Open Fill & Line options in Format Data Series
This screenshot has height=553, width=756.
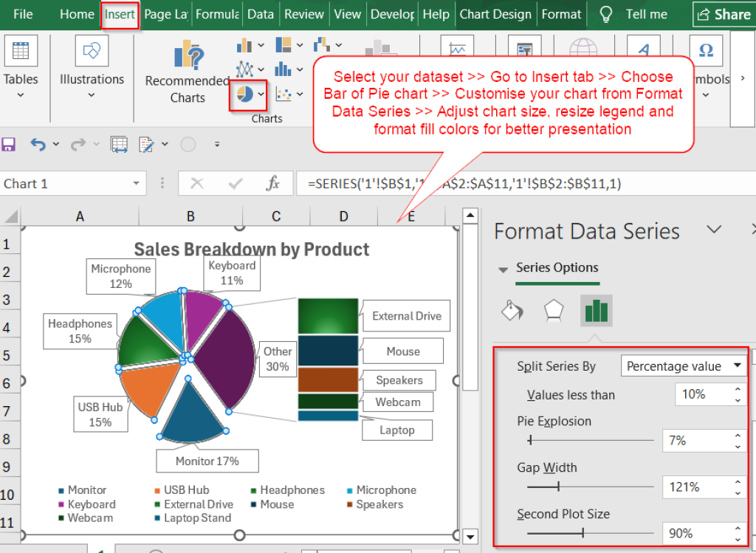512,310
